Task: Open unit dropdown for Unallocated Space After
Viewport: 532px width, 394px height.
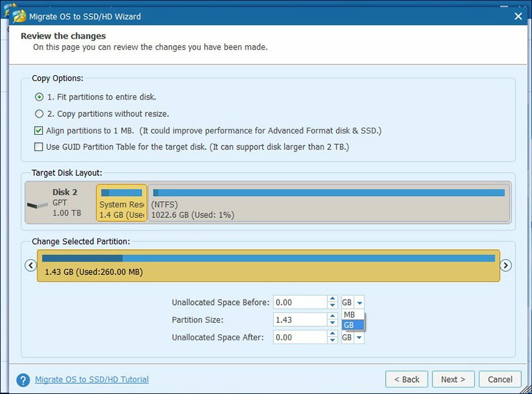Action: 359,338
